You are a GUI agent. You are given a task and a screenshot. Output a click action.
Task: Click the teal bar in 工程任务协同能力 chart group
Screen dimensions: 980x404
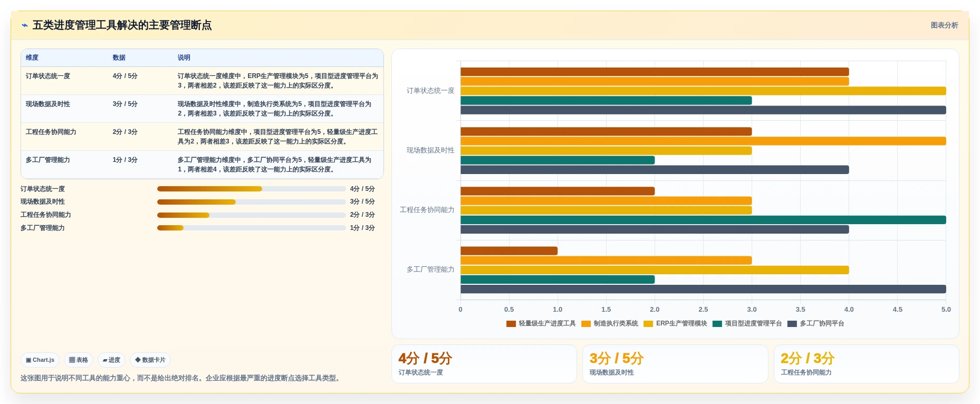point(703,220)
